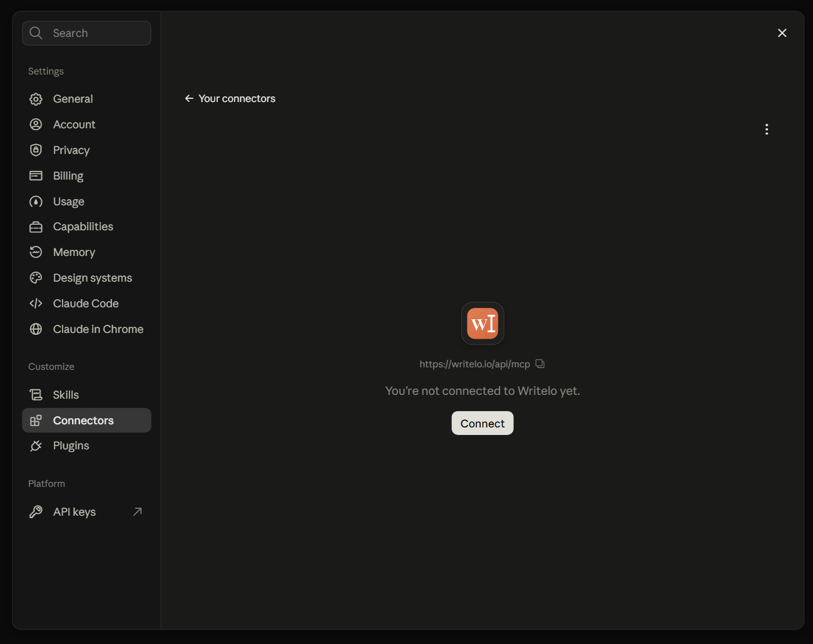Open Design systems in the sidebar
This screenshot has width=813, height=644.
[86, 278]
